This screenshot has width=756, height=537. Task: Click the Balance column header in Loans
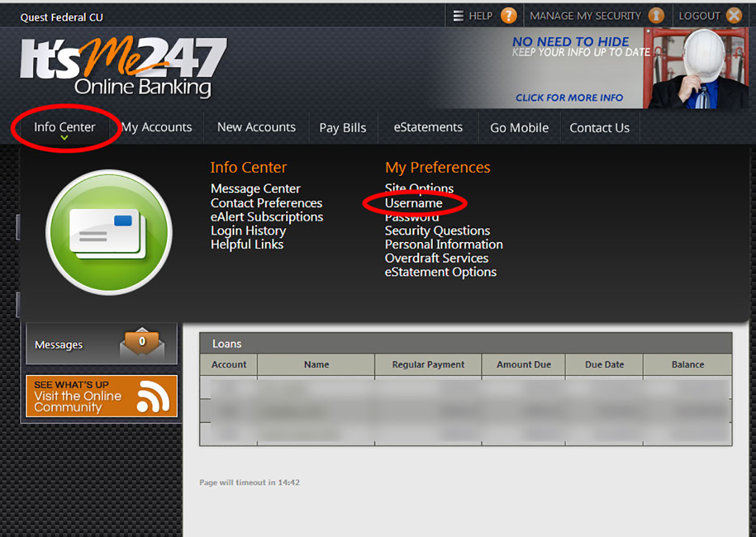(688, 365)
